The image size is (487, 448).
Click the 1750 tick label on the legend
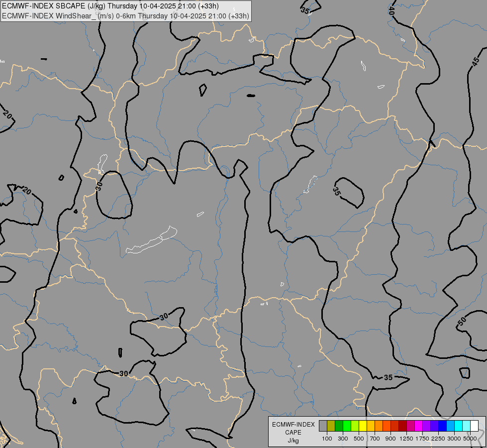coord(422,439)
